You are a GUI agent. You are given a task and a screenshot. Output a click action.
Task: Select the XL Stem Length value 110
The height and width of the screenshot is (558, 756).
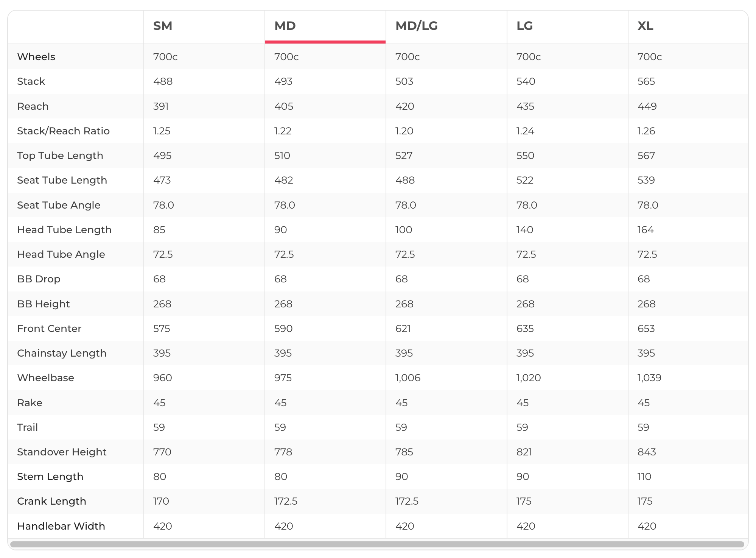(644, 477)
